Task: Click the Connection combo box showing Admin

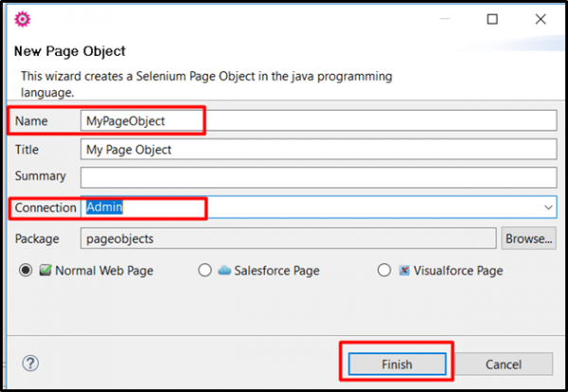Action: 318,207
